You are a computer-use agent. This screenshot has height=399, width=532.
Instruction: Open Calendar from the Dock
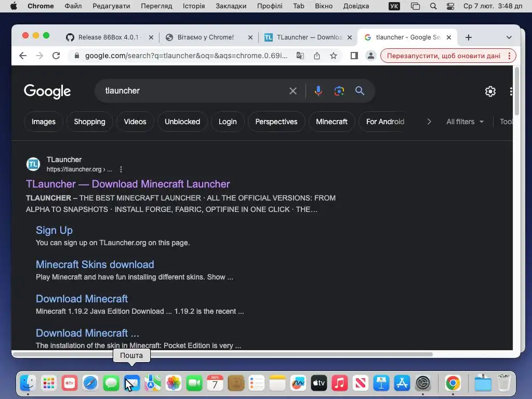click(215, 383)
